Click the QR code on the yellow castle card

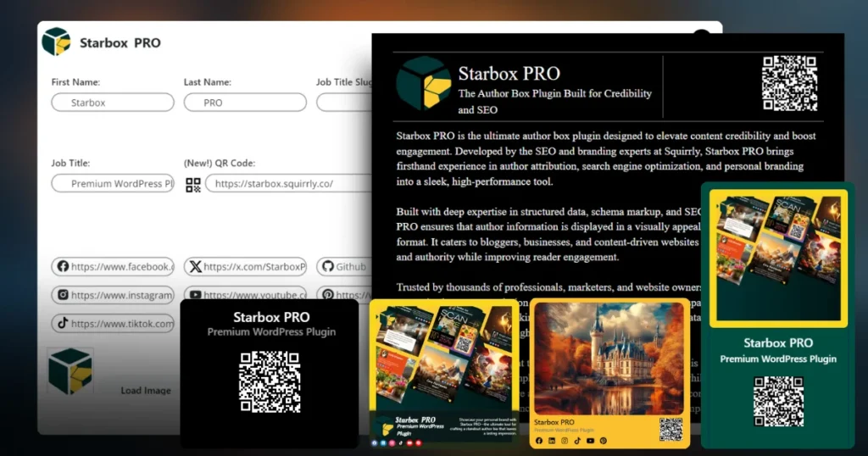click(x=671, y=430)
